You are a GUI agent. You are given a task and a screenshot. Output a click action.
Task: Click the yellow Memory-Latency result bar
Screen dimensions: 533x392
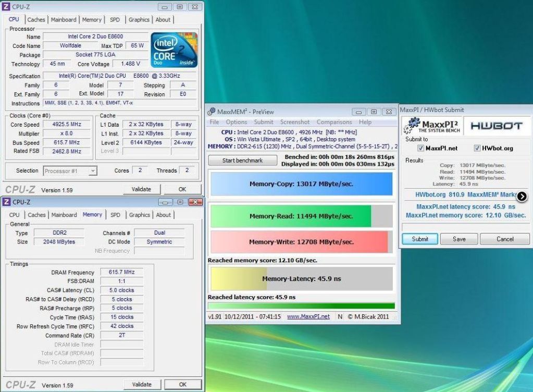pyautogui.click(x=302, y=279)
